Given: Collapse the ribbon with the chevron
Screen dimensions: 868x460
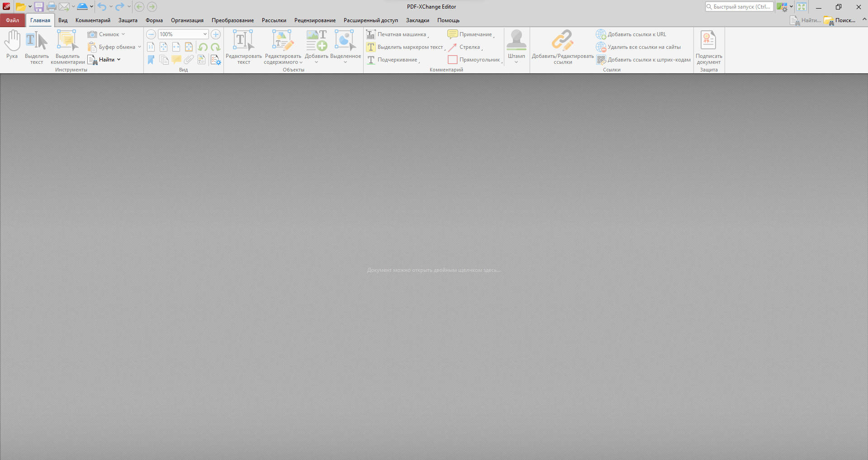Looking at the screenshot, I should tap(864, 19).
